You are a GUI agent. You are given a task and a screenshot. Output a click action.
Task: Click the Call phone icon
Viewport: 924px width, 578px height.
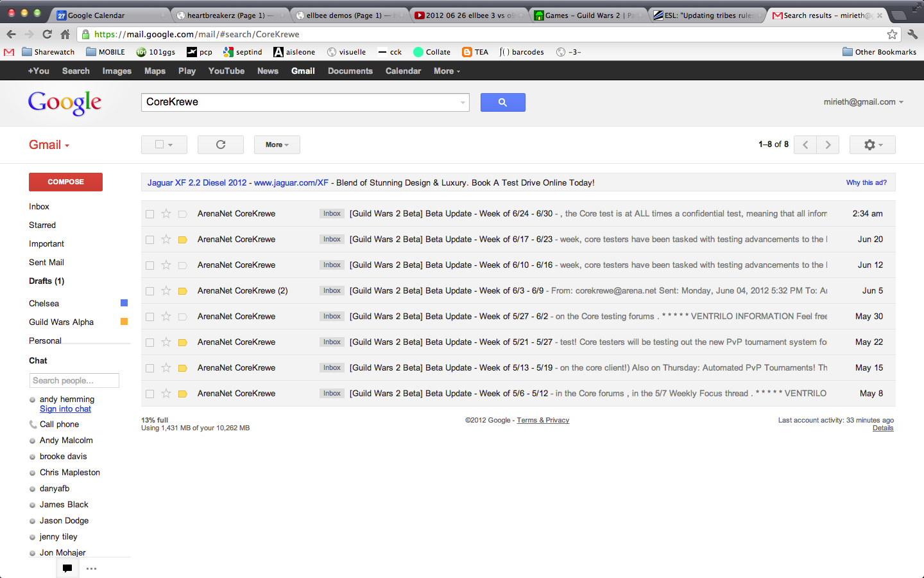pos(33,425)
